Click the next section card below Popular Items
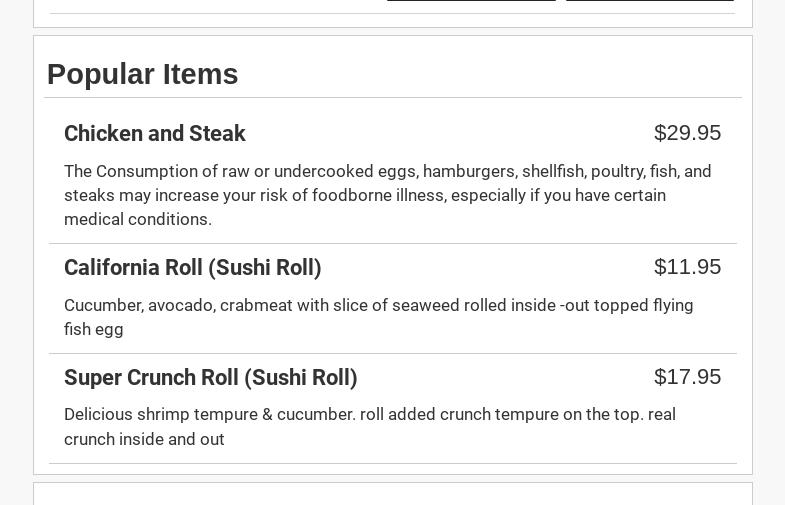 click(x=393, y=494)
